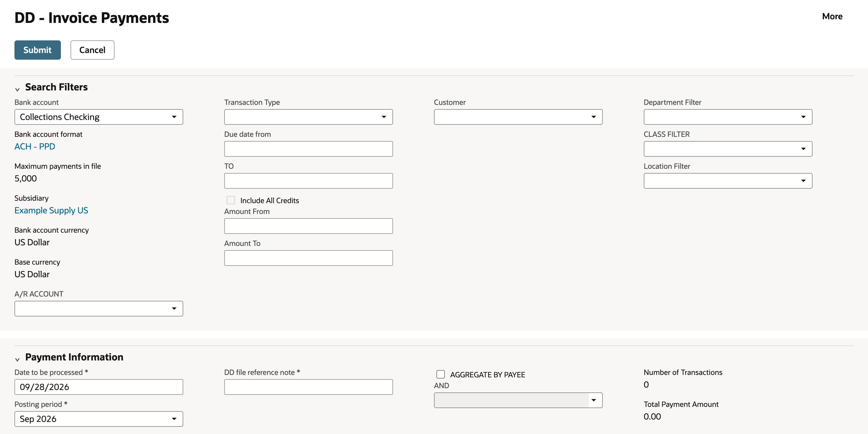Open the Department Filter dropdown
Screen dimensions: 868x434
click(x=728, y=117)
